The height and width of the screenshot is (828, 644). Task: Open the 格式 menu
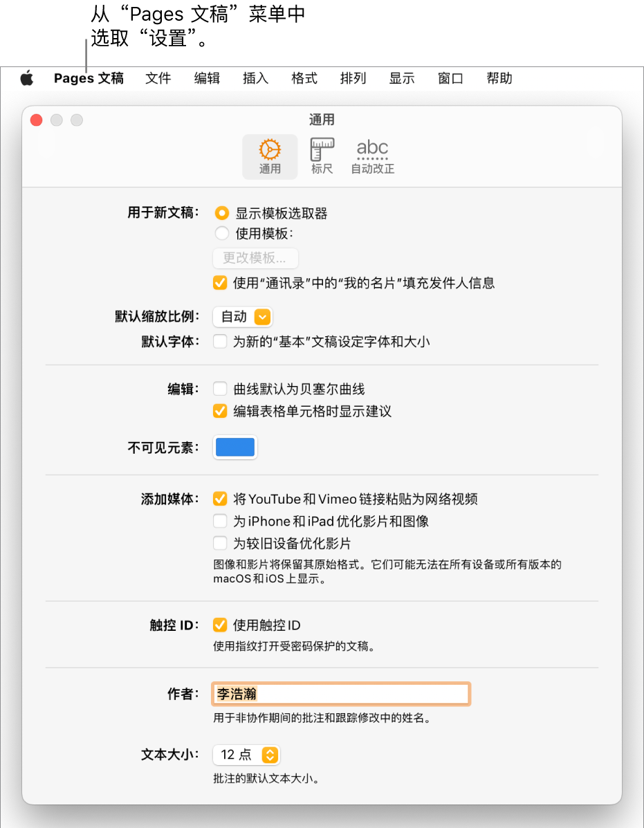304,78
